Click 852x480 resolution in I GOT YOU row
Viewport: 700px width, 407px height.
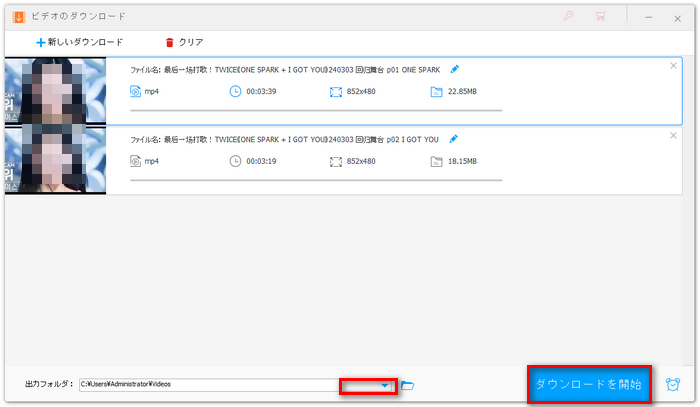tap(361, 161)
